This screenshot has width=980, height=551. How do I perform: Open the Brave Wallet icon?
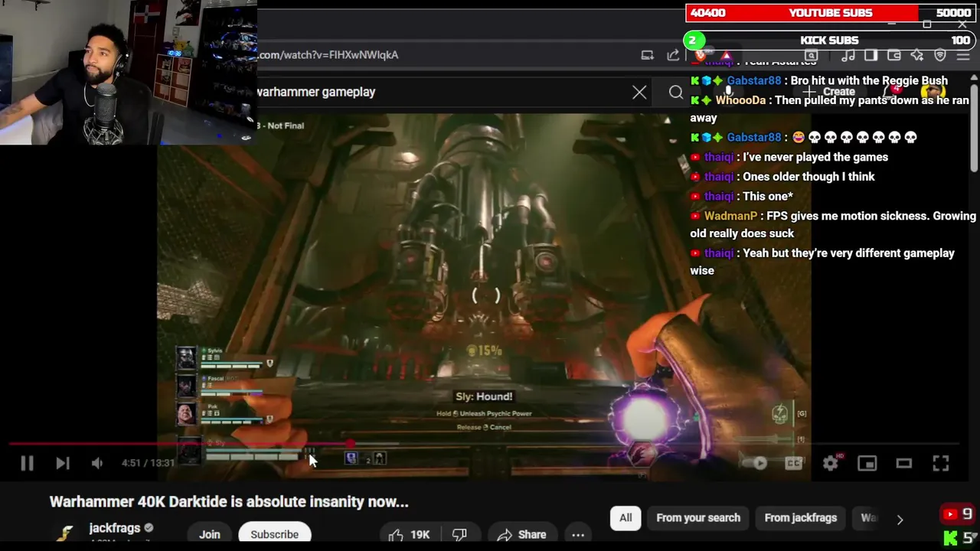point(893,55)
